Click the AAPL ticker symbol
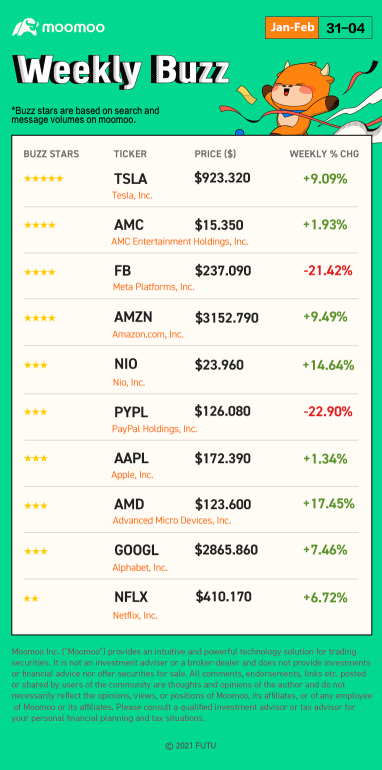 click(131, 459)
